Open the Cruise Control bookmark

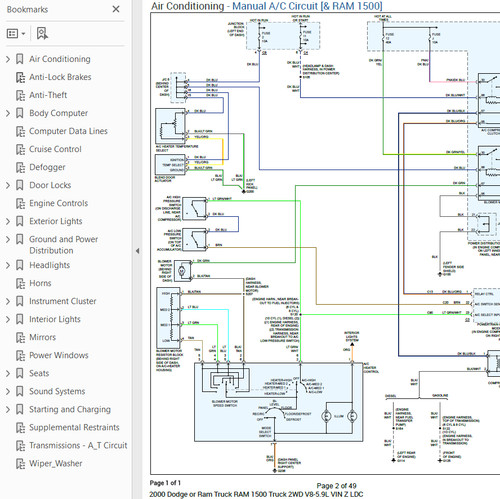pyautogui.click(x=55, y=149)
